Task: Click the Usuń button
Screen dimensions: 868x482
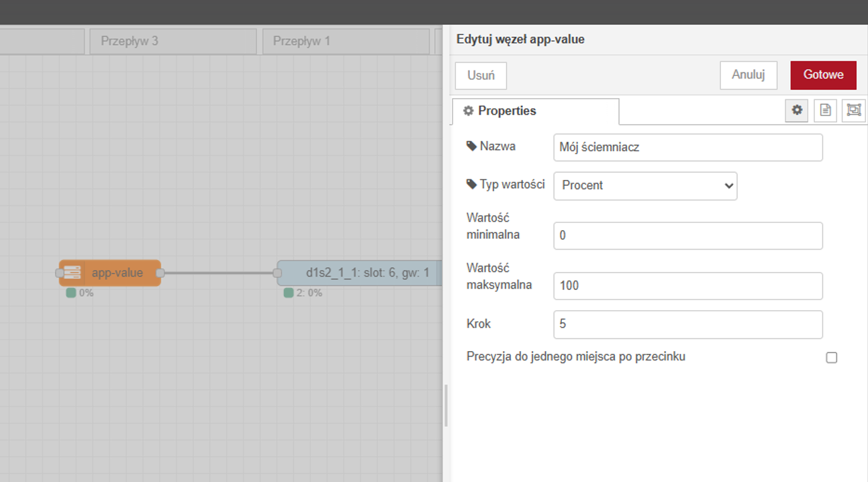Action: point(481,75)
